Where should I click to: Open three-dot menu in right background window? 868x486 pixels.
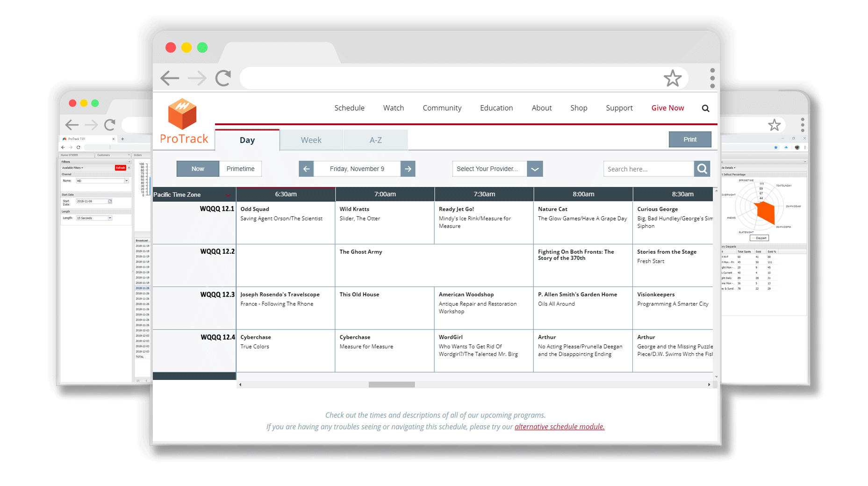pos(803,125)
